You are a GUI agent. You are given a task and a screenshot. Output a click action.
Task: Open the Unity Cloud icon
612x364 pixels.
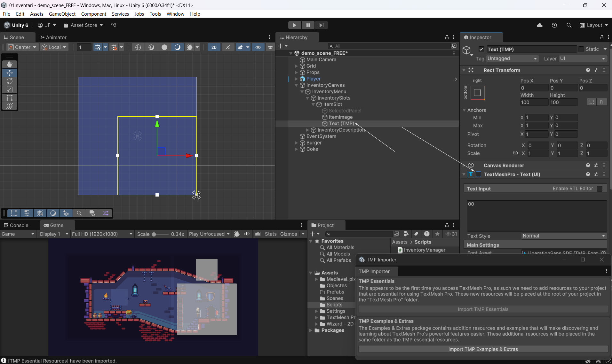pos(540,25)
